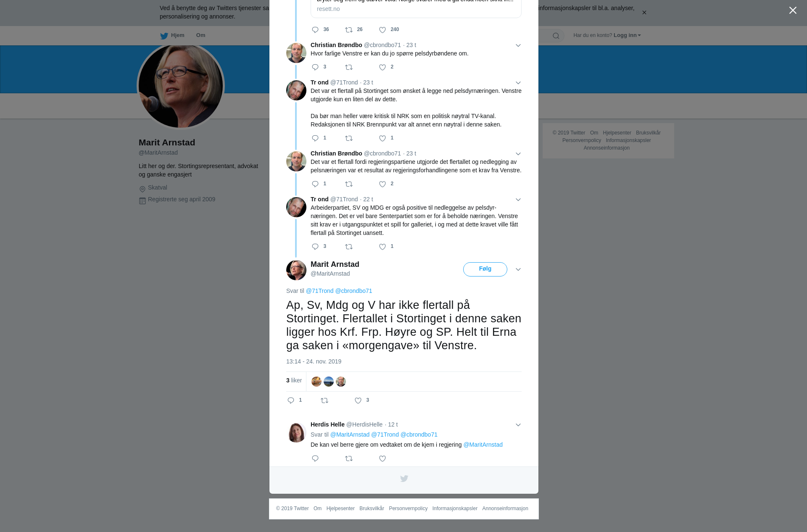
Task: Reply to Tr ond's 22 t tweet
Action: (x=315, y=247)
